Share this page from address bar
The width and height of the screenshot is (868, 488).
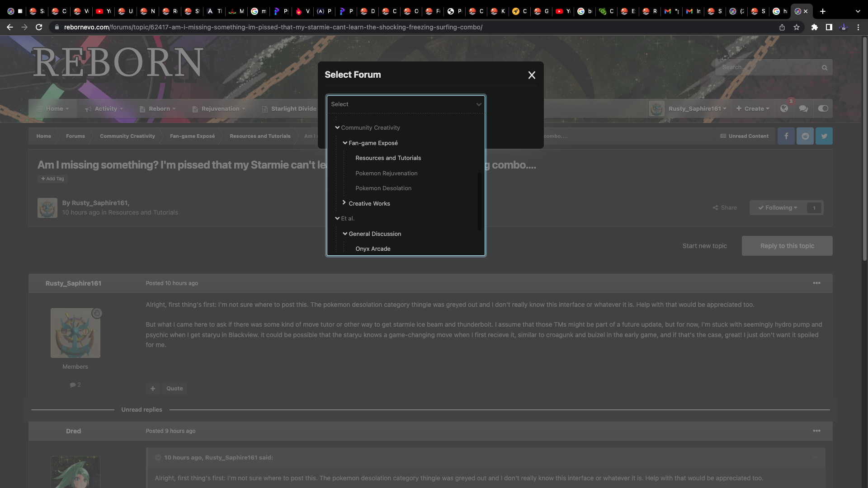click(782, 27)
